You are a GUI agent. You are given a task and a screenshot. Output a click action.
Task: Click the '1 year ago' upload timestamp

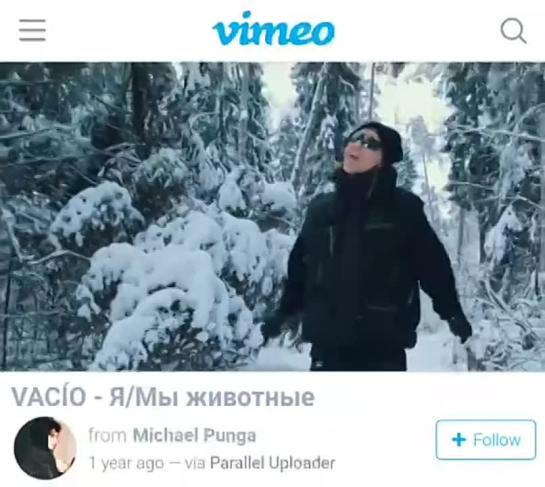[126, 463]
